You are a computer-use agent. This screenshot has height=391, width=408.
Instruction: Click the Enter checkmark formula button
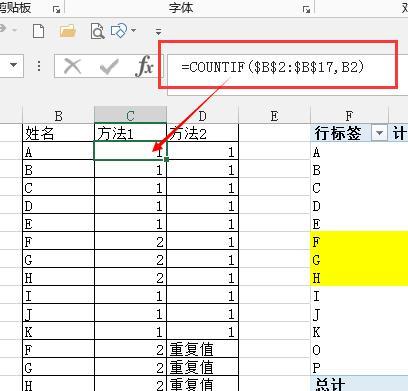(109, 66)
